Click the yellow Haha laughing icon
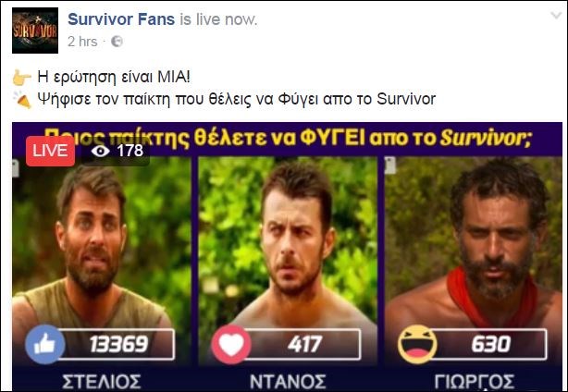Image resolution: width=568 pixels, height=392 pixels. pyautogui.click(x=417, y=345)
